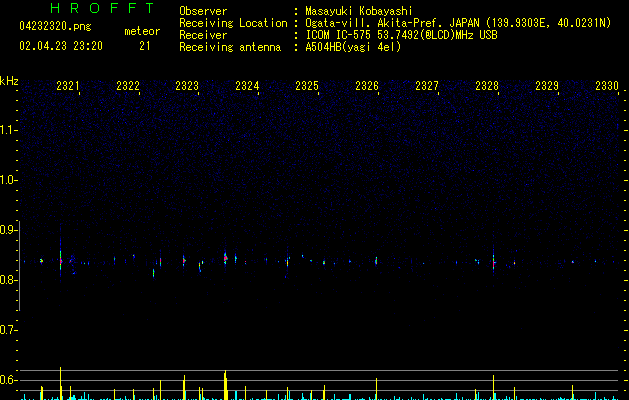Click the kHz axis unit label

coord(9,81)
